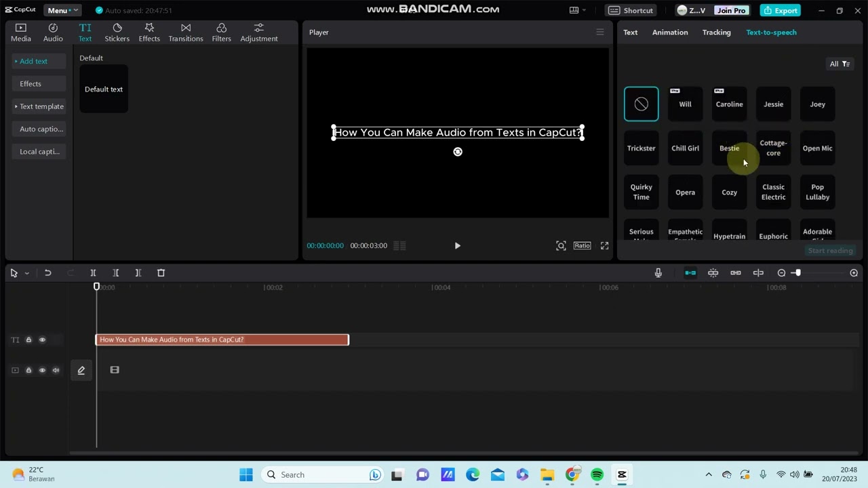Choose the Opera voice
The image size is (868, 488).
coord(685,192)
